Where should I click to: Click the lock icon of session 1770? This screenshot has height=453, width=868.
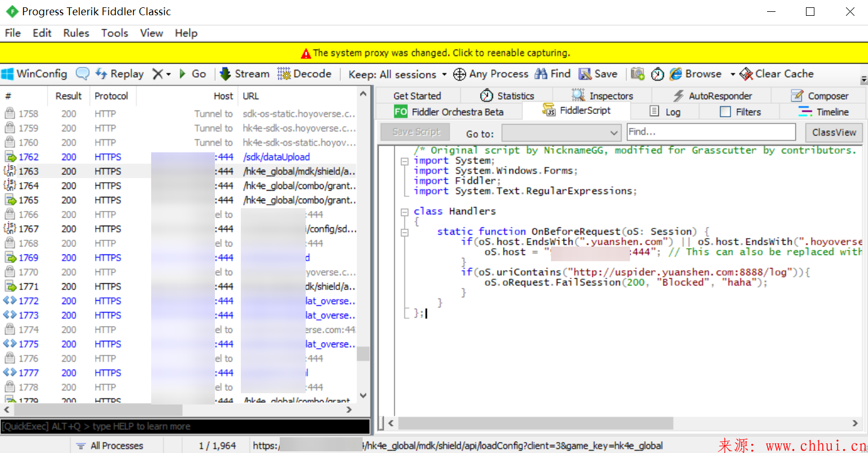point(10,272)
